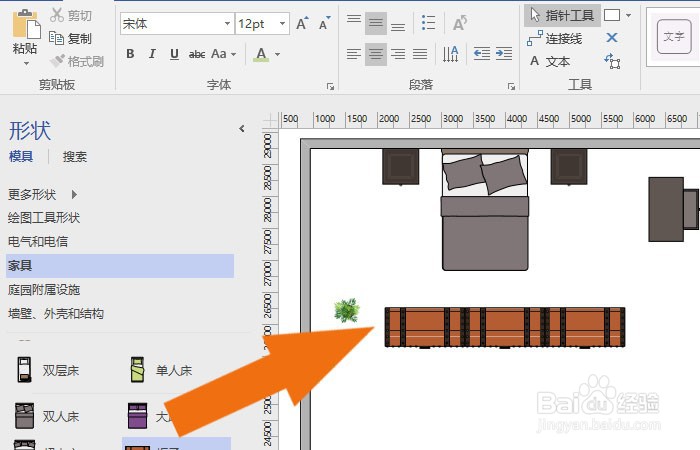The height and width of the screenshot is (450, 700).
Task: Align paragraph right
Action: tap(398, 54)
